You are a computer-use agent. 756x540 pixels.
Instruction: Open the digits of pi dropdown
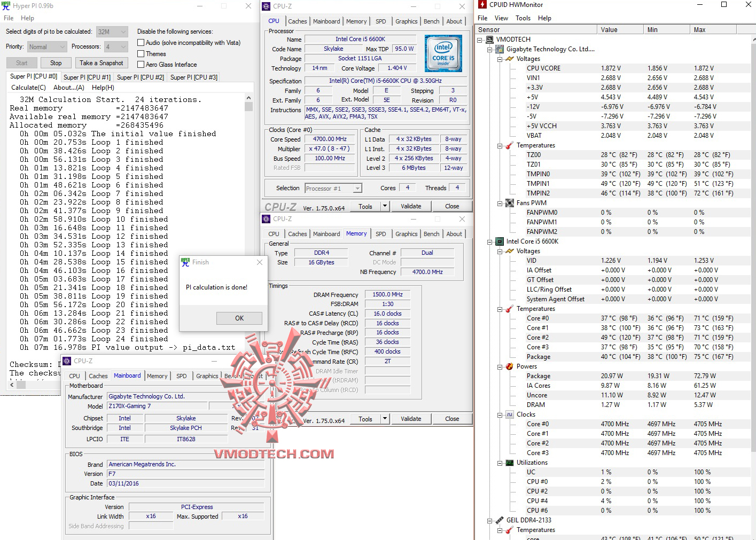pos(123,31)
